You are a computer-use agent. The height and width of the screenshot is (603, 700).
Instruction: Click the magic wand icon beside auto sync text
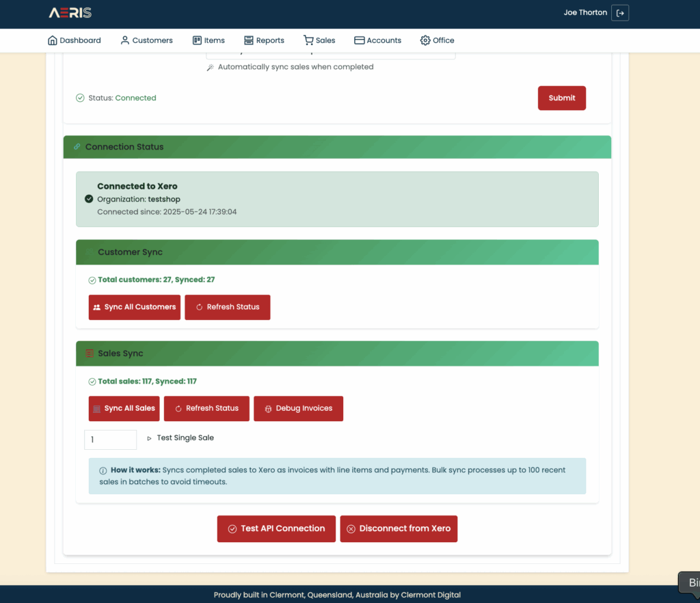(211, 68)
